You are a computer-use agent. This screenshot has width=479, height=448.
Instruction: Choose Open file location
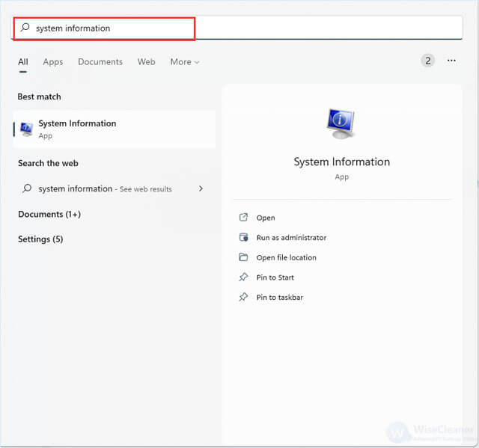click(286, 257)
